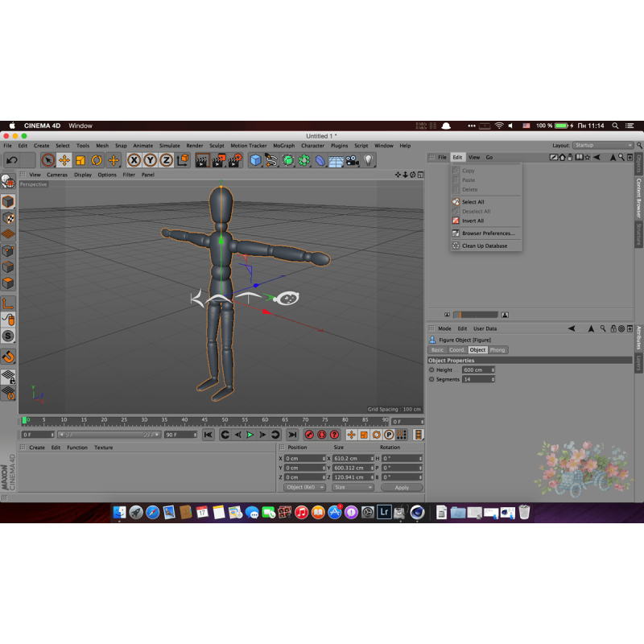Open the Cube primitive object icon
Screen dimensions: 644x644
(x=255, y=160)
